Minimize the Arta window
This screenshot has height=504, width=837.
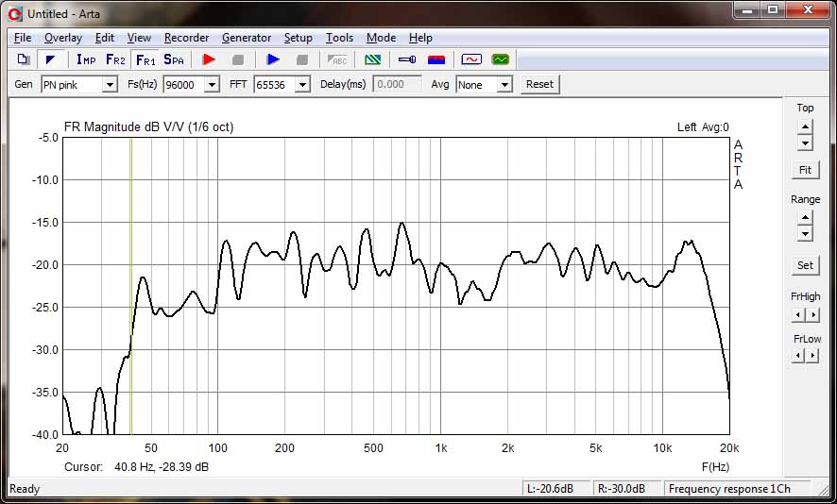(x=747, y=9)
